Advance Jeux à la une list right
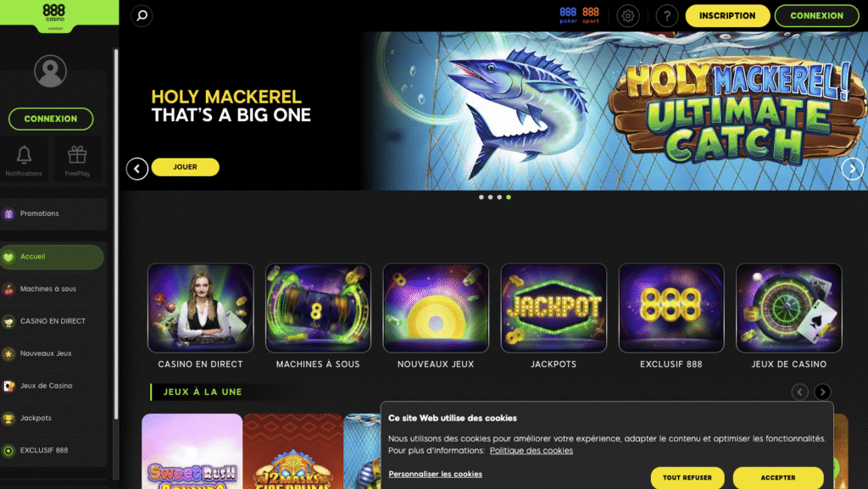 (822, 392)
